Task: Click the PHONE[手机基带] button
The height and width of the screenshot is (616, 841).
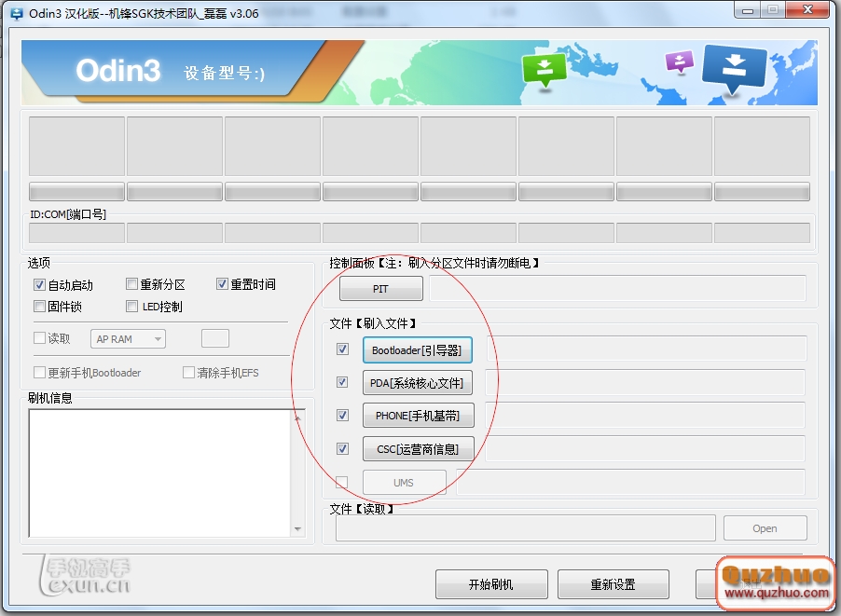Action: (x=419, y=416)
